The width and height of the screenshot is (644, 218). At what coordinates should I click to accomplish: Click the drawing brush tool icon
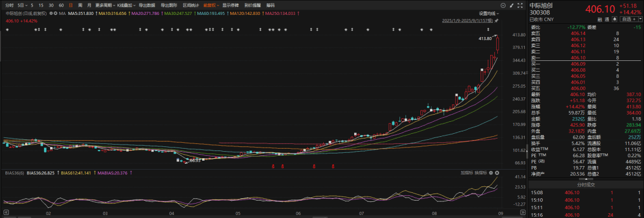512,5
